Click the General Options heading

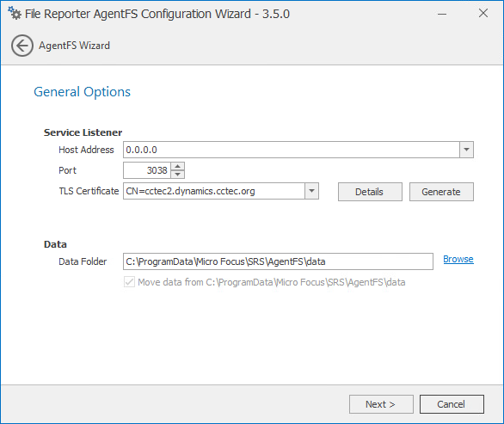click(82, 92)
